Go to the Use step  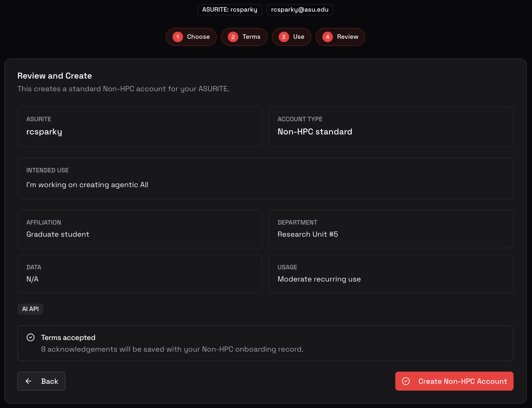[x=292, y=37]
